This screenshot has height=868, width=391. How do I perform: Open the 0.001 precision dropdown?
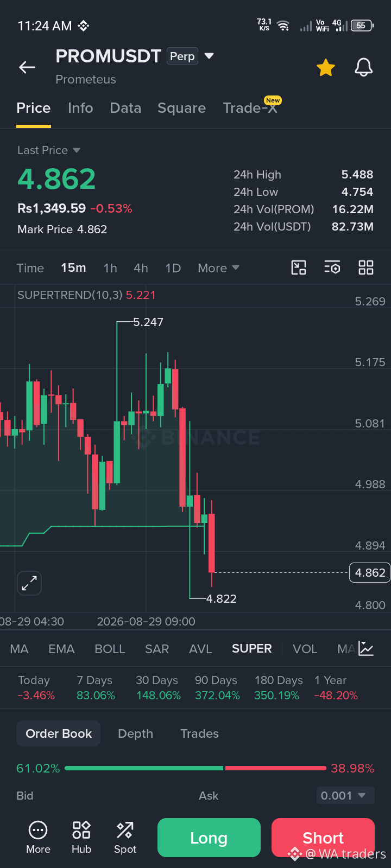(x=345, y=795)
